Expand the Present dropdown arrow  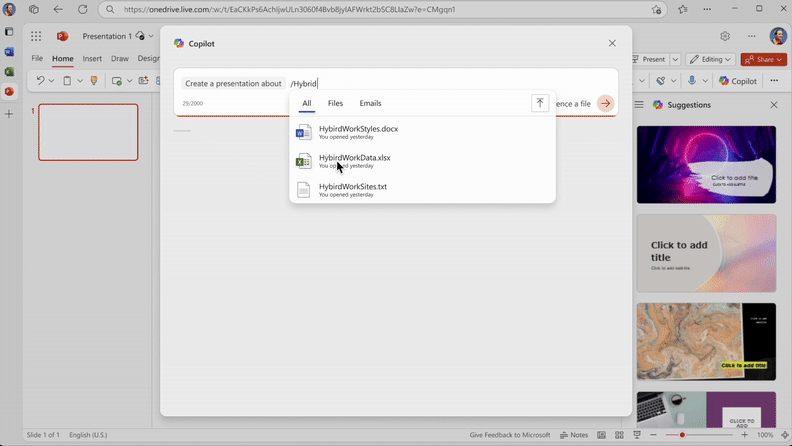coord(675,59)
